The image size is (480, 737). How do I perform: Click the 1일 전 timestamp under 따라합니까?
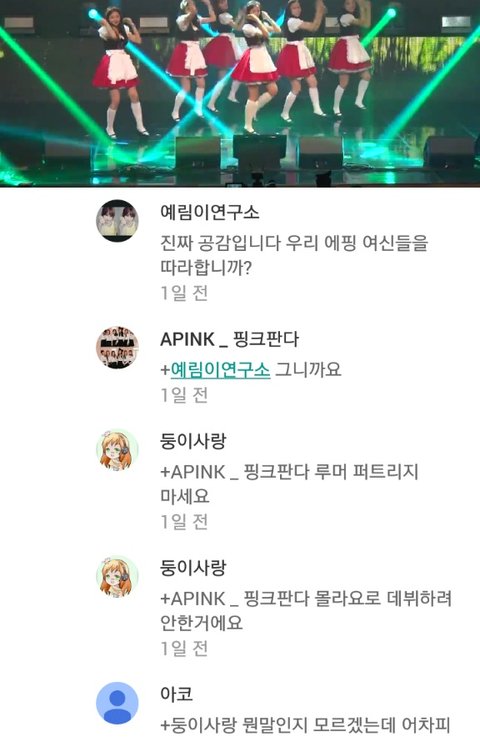point(184,293)
